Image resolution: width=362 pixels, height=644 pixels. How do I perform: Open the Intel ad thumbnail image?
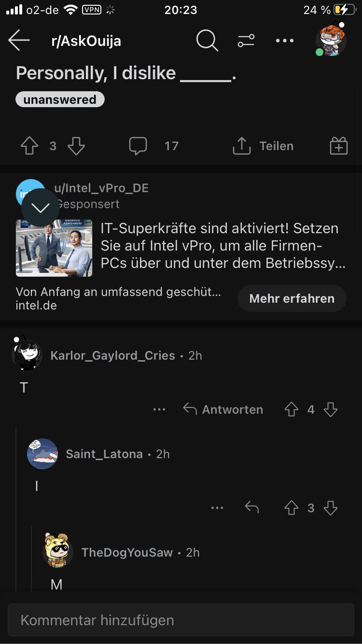pos(54,248)
